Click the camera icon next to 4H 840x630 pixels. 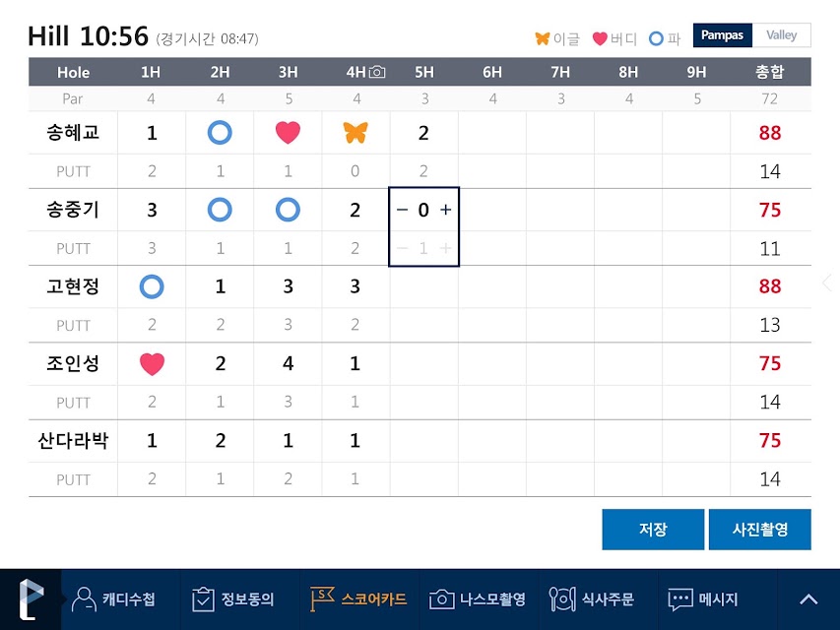377,72
